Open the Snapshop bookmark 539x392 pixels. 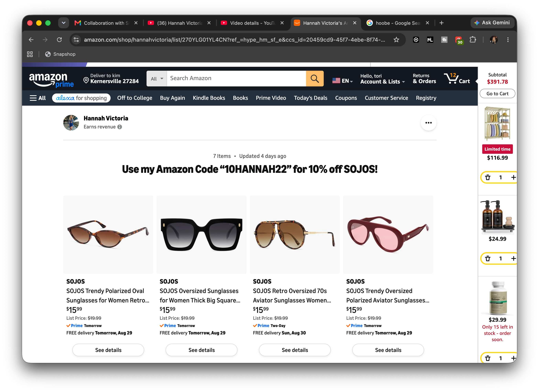(x=60, y=54)
